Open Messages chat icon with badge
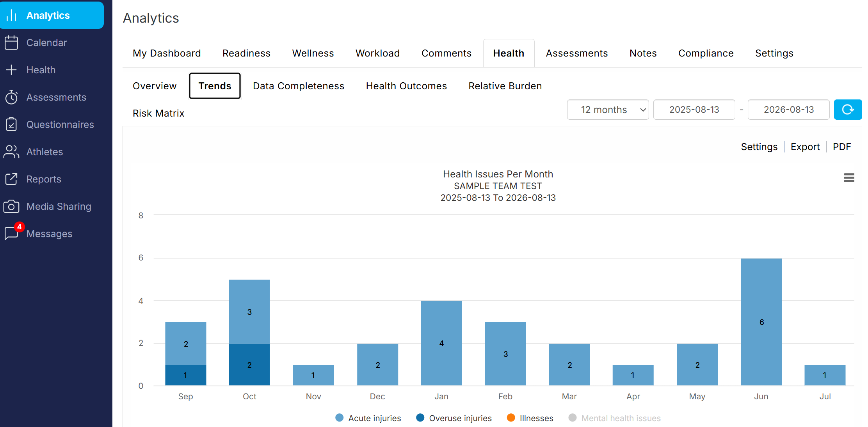868x427 pixels. pyautogui.click(x=12, y=233)
